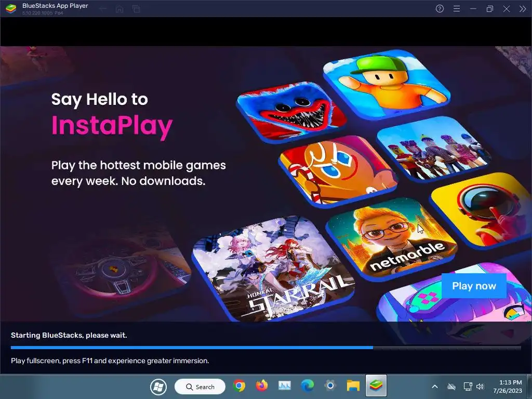The image size is (532, 399).
Task: Open Google Chrome from the taskbar
Action: pyautogui.click(x=239, y=386)
